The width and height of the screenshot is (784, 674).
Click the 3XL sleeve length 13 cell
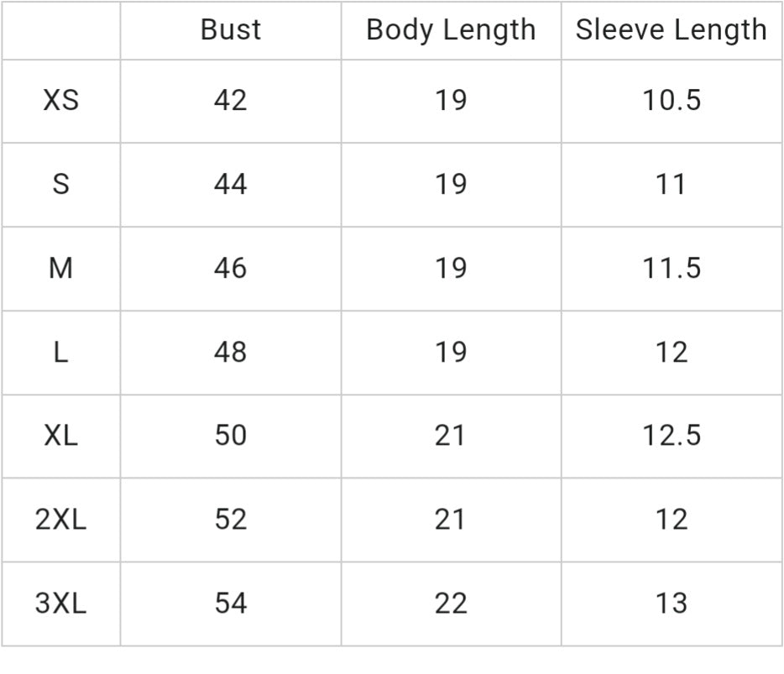coord(671,603)
